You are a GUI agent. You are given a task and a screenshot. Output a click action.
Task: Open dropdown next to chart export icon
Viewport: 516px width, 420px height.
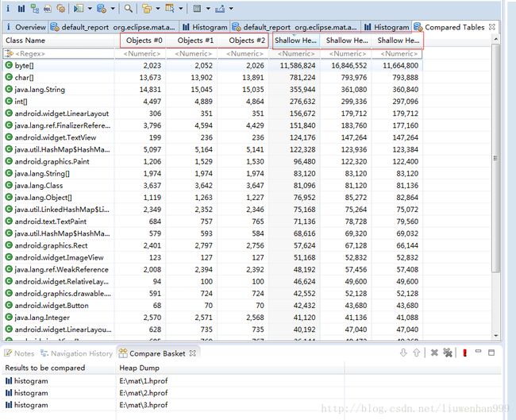(231, 9)
